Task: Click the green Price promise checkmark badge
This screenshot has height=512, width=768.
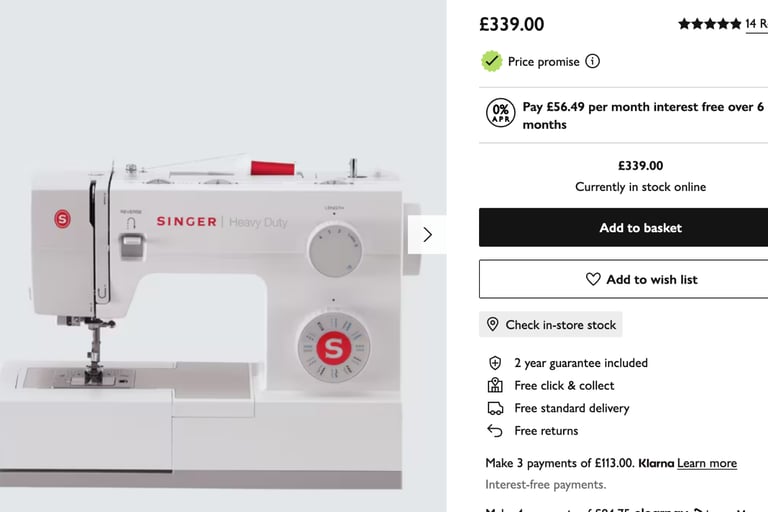Action: (x=492, y=61)
